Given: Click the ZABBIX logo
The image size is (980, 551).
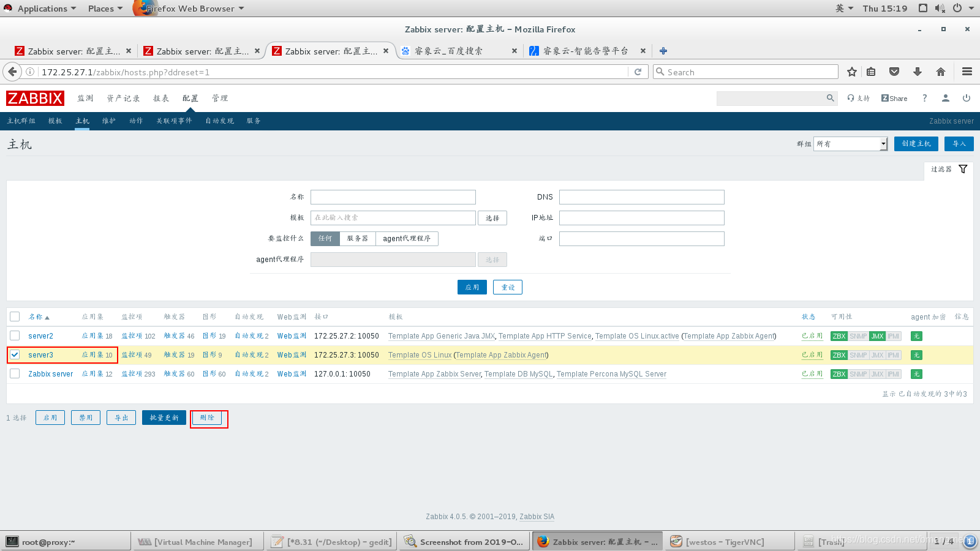Looking at the screenshot, I should click(x=35, y=98).
